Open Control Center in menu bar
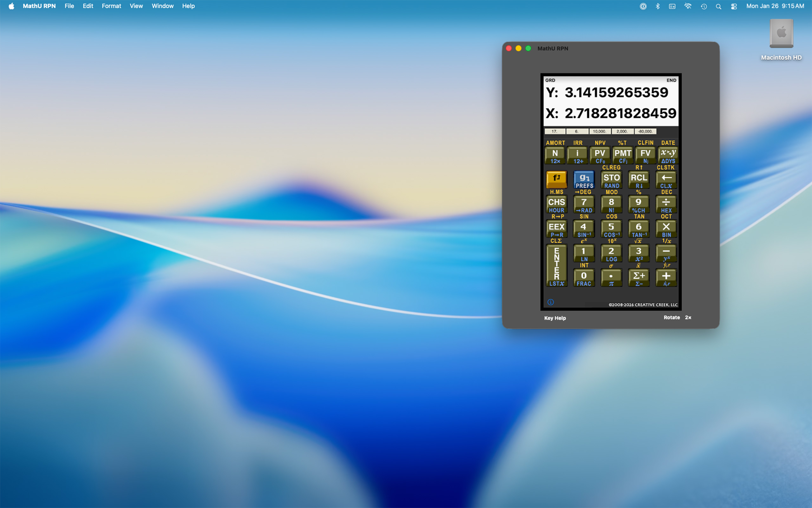Screen dimensions: 812x508 click(734, 6)
